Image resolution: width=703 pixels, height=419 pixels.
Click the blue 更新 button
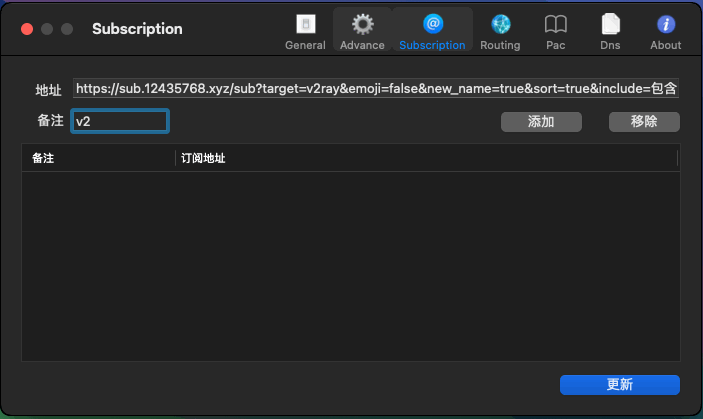tap(619, 385)
